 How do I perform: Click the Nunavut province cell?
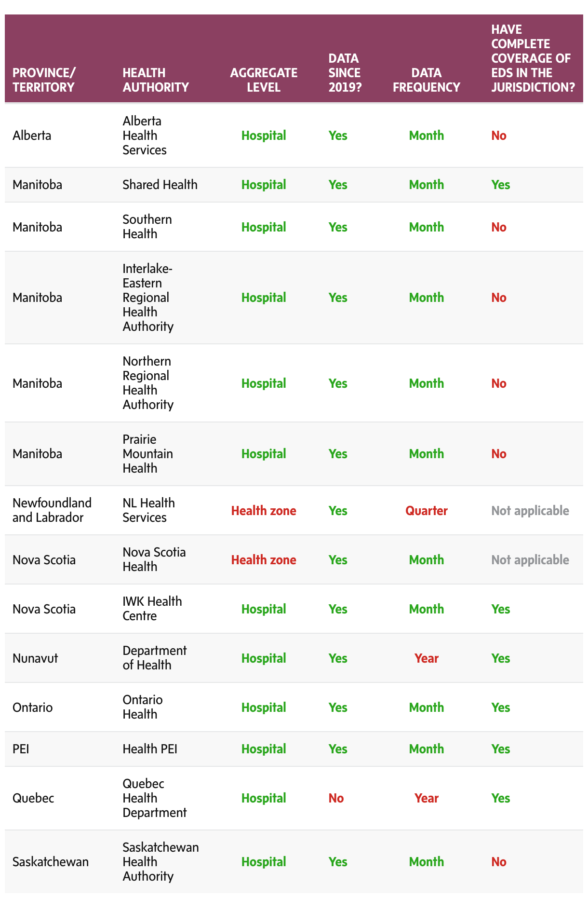point(35,658)
